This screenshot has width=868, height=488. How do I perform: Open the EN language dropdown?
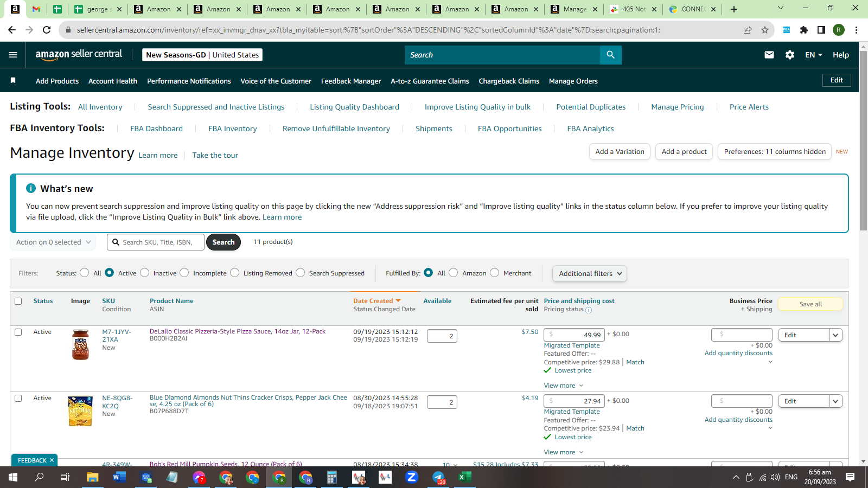tap(814, 55)
